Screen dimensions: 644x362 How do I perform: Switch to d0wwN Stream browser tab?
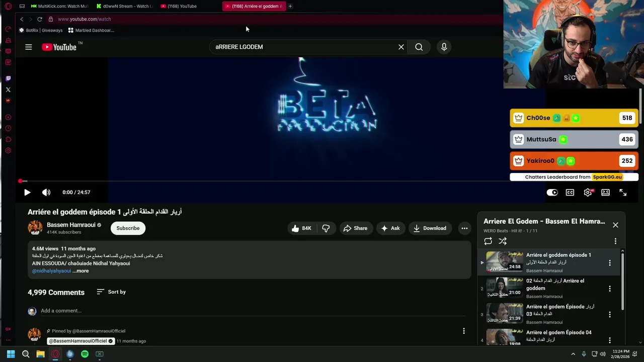click(x=126, y=6)
